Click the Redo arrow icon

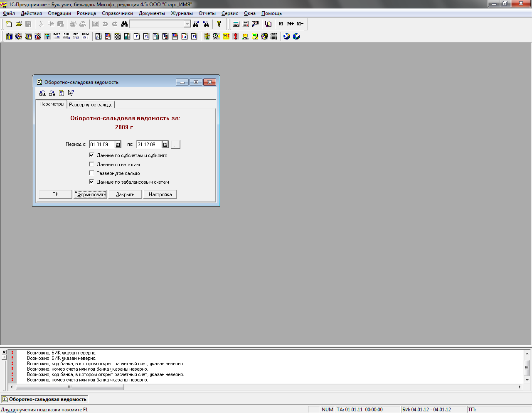115,24
